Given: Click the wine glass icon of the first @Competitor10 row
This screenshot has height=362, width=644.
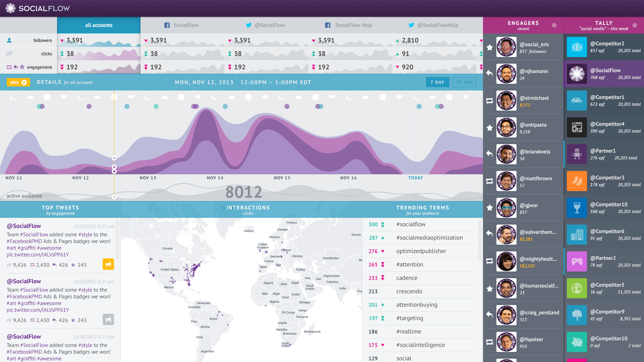Looking at the screenshot, I should click(x=577, y=208).
